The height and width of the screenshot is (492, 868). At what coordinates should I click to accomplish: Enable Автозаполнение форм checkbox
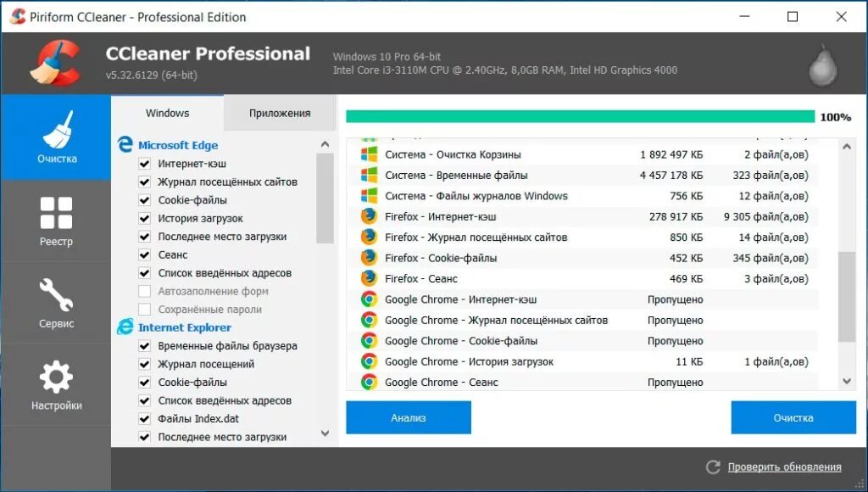[x=144, y=291]
